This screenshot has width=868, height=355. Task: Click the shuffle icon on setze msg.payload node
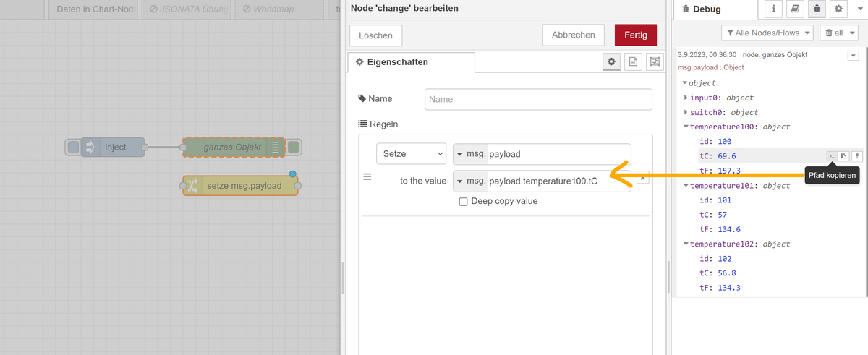tap(192, 186)
